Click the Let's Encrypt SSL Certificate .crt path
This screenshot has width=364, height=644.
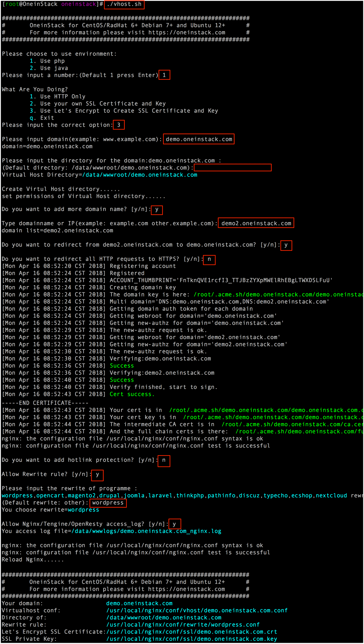click(192, 632)
